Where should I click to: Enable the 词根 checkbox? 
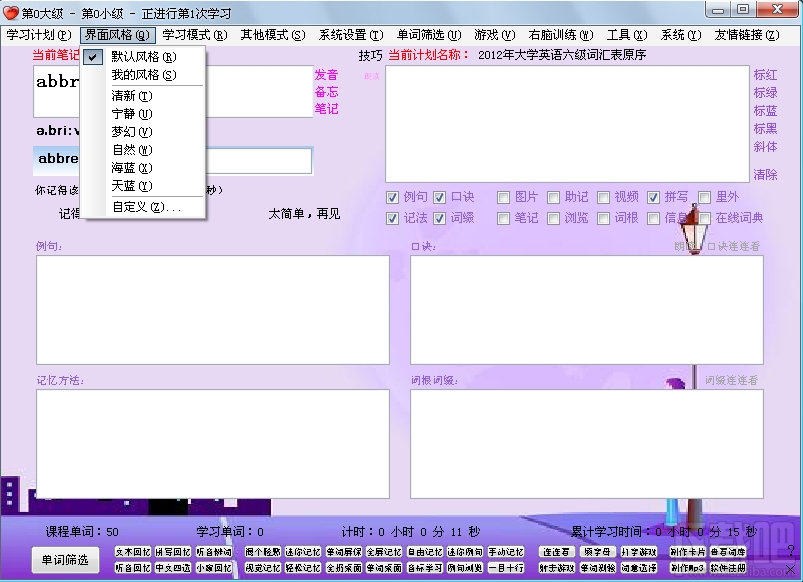pyautogui.click(x=603, y=219)
